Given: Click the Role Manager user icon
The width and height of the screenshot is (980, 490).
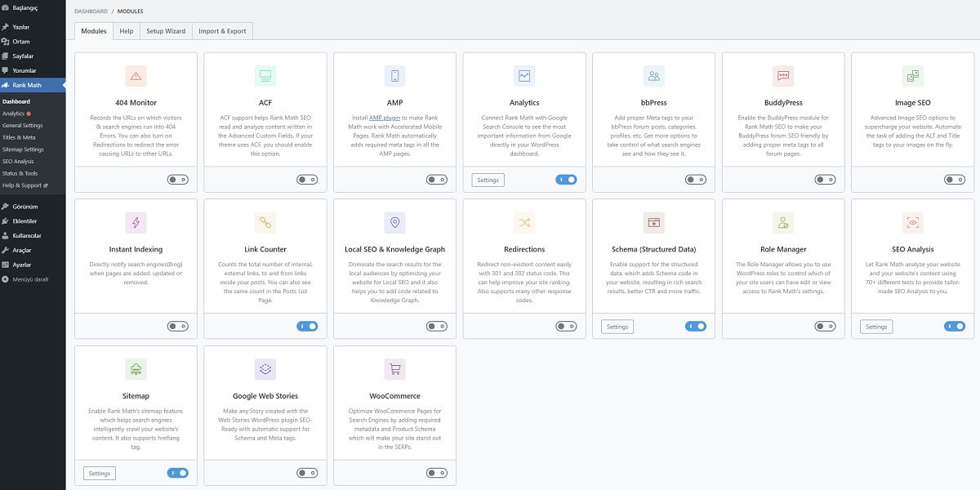Looking at the screenshot, I should [x=783, y=222].
